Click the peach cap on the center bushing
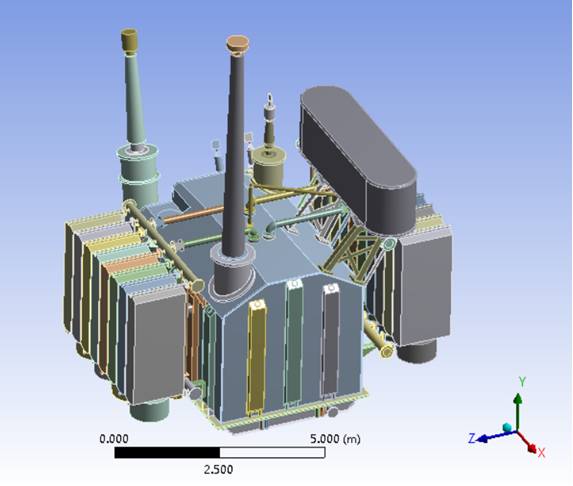This screenshot has height=486, width=573. [x=238, y=44]
